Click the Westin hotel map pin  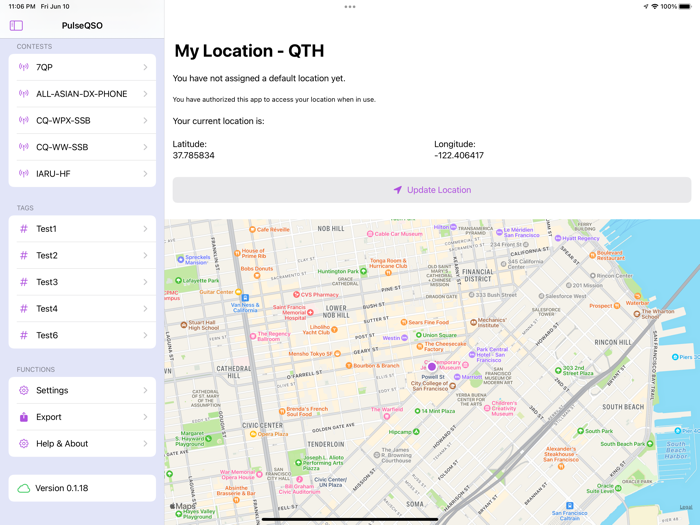tap(404, 338)
